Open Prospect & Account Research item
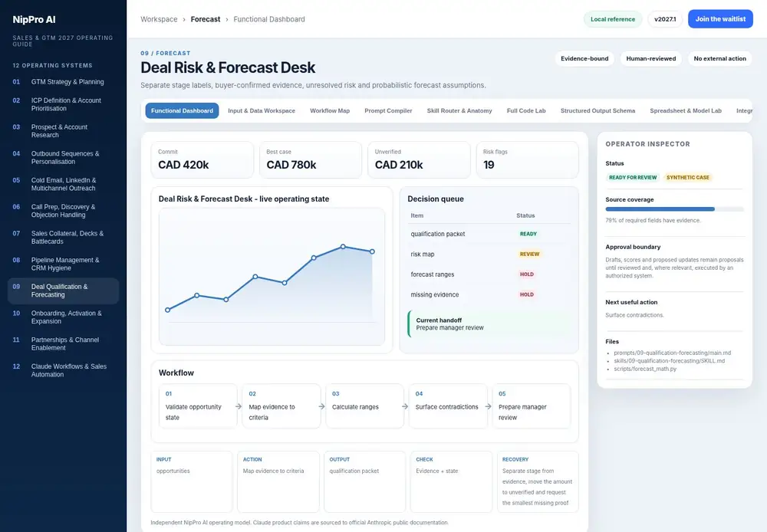The width and height of the screenshot is (767, 532). pyautogui.click(x=63, y=130)
